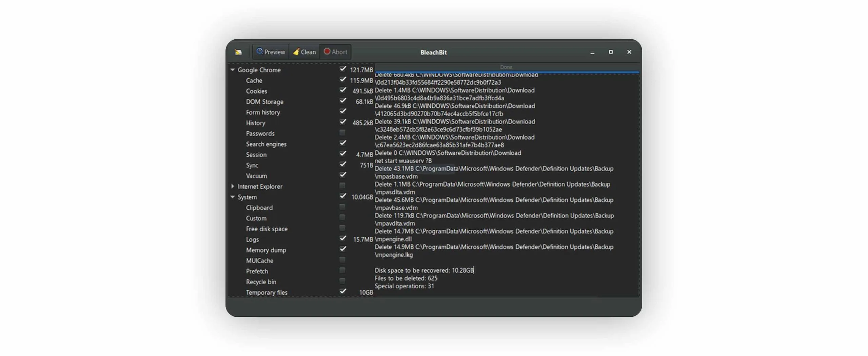Minimize the BleachBit window

point(592,52)
